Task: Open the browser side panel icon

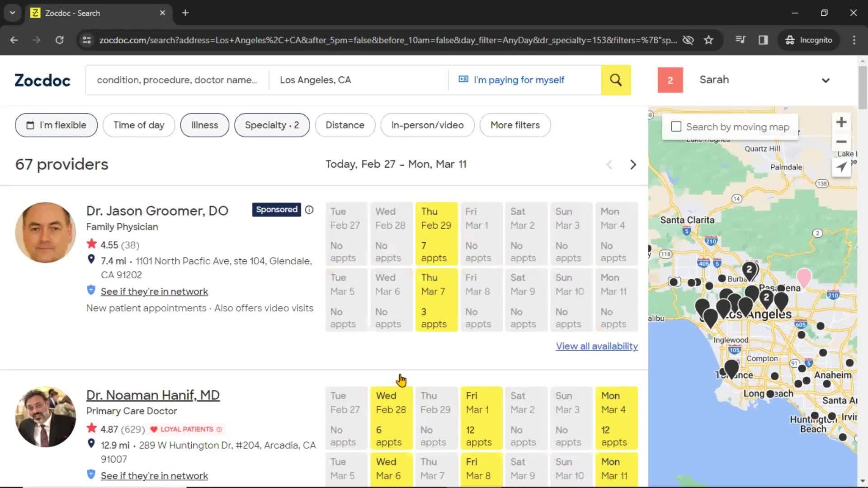Action: click(763, 40)
